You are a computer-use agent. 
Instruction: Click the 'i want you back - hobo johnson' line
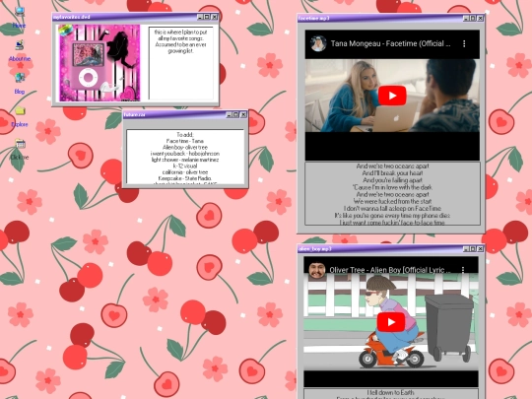pyautogui.click(x=185, y=154)
